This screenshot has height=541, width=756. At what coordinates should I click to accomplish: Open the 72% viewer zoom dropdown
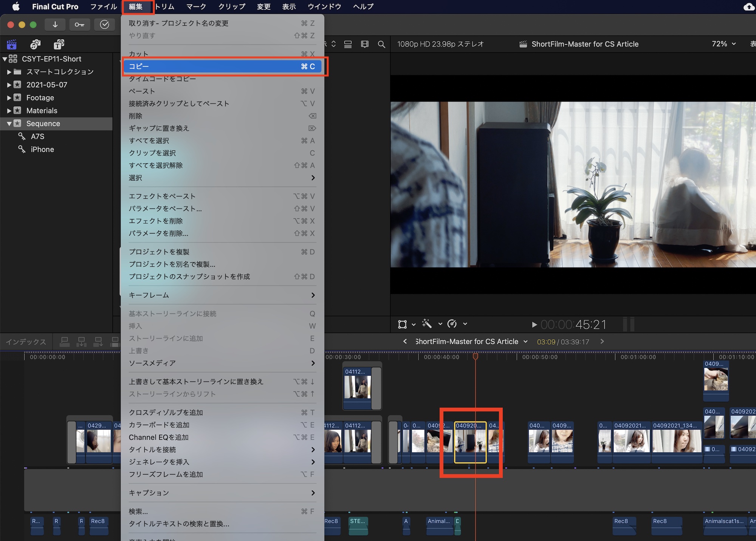(723, 44)
